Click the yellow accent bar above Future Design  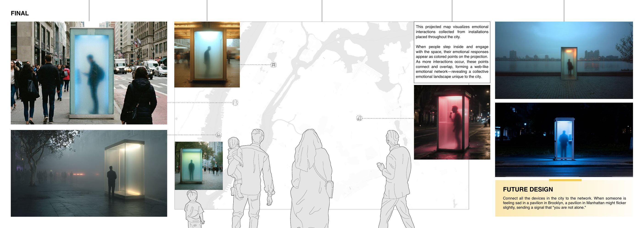[x=565, y=180]
